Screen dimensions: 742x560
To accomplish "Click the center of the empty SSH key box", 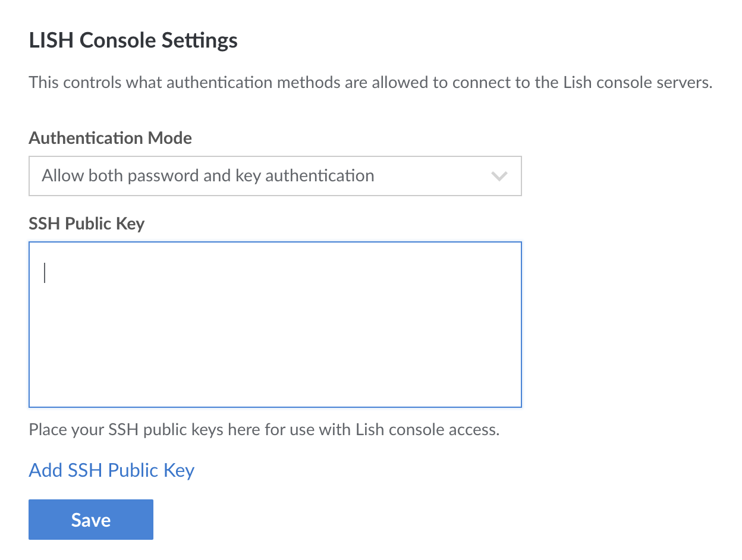I will pos(275,324).
